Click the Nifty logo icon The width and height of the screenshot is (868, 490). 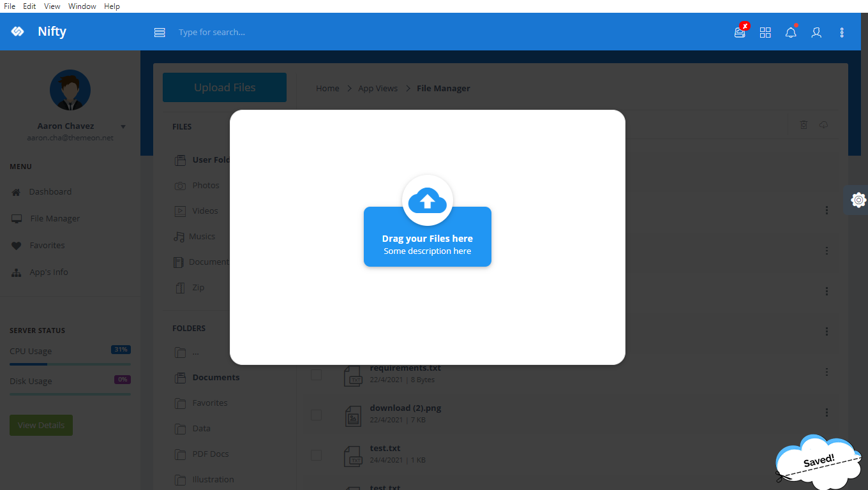tap(17, 32)
